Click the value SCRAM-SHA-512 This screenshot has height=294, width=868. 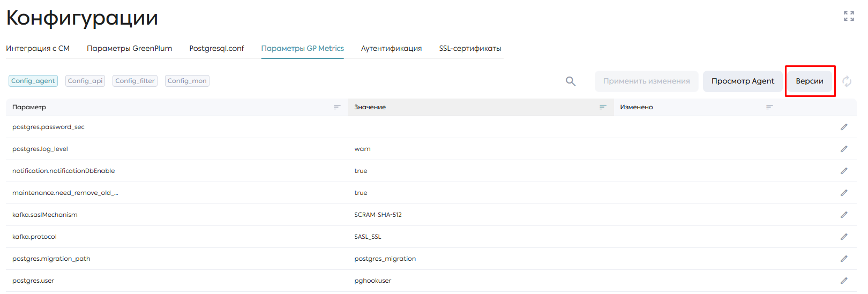pyautogui.click(x=378, y=215)
